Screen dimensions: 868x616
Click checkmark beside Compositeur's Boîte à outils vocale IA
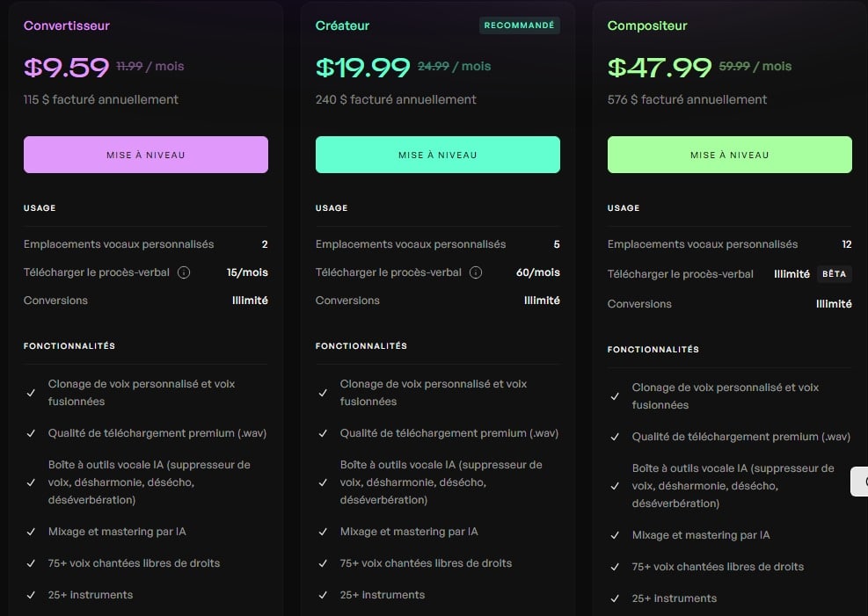(x=615, y=486)
